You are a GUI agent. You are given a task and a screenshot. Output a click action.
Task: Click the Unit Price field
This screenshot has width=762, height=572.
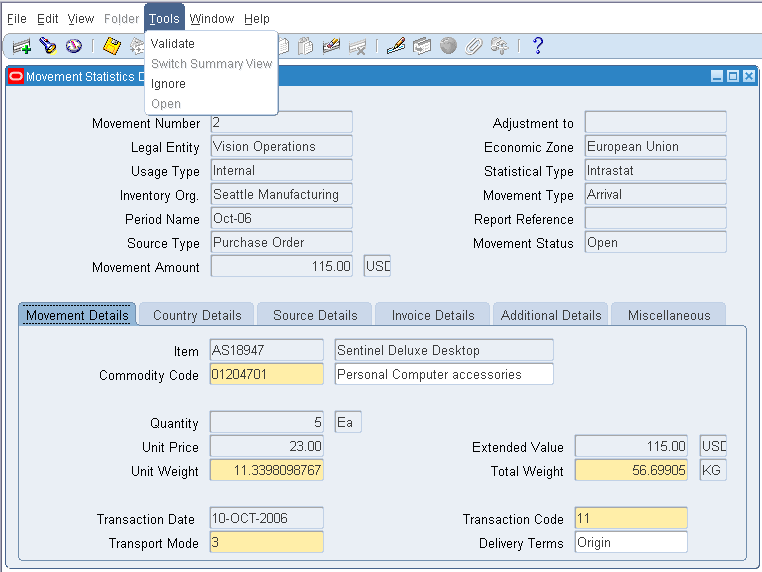(x=267, y=446)
